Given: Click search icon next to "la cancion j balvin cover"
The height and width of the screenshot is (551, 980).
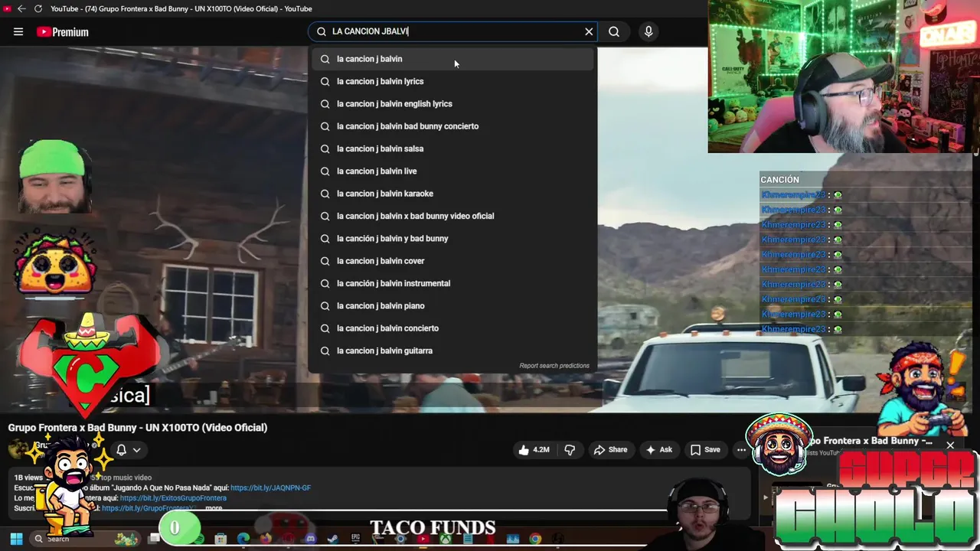Looking at the screenshot, I should point(325,261).
